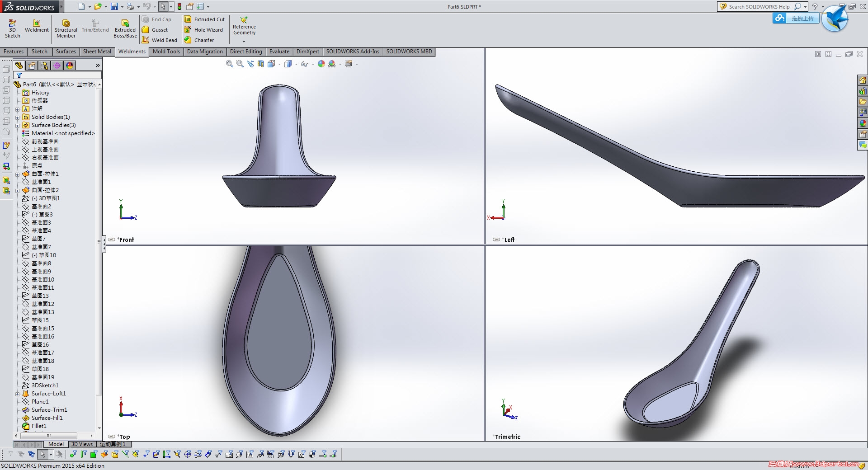Open the Options icon in the top toolbar
The image size is (868, 470).
click(x=200, y=6)
